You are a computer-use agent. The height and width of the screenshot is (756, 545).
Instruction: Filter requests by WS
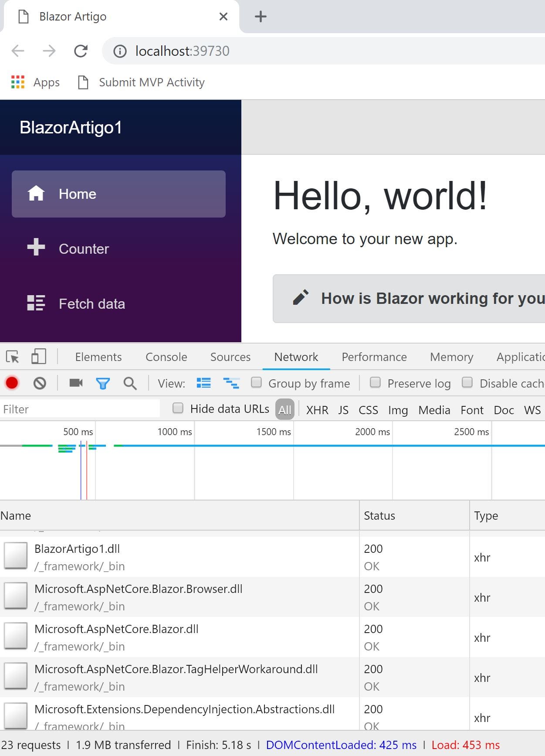tap(532, 410)
